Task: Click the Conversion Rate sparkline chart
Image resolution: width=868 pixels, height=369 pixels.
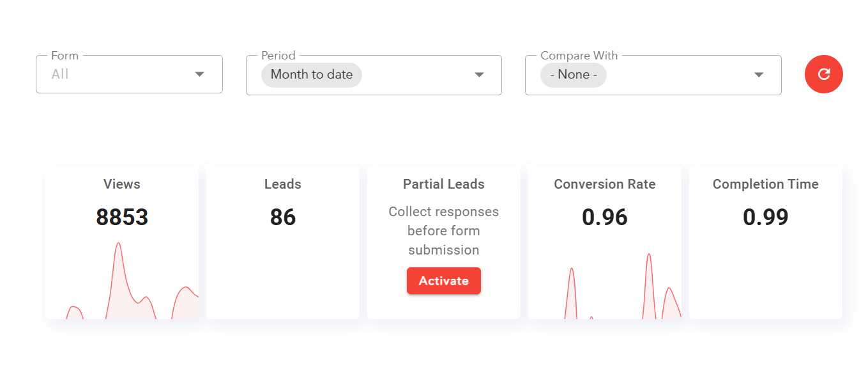Action: click(605, 286)
